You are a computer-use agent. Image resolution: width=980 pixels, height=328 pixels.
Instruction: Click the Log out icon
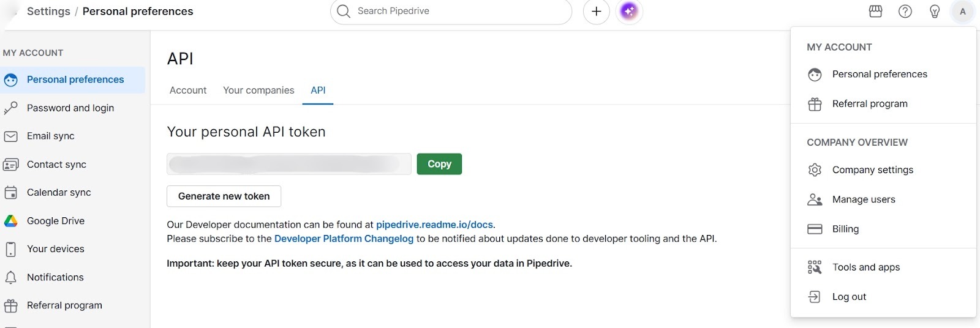coord(815,297)
